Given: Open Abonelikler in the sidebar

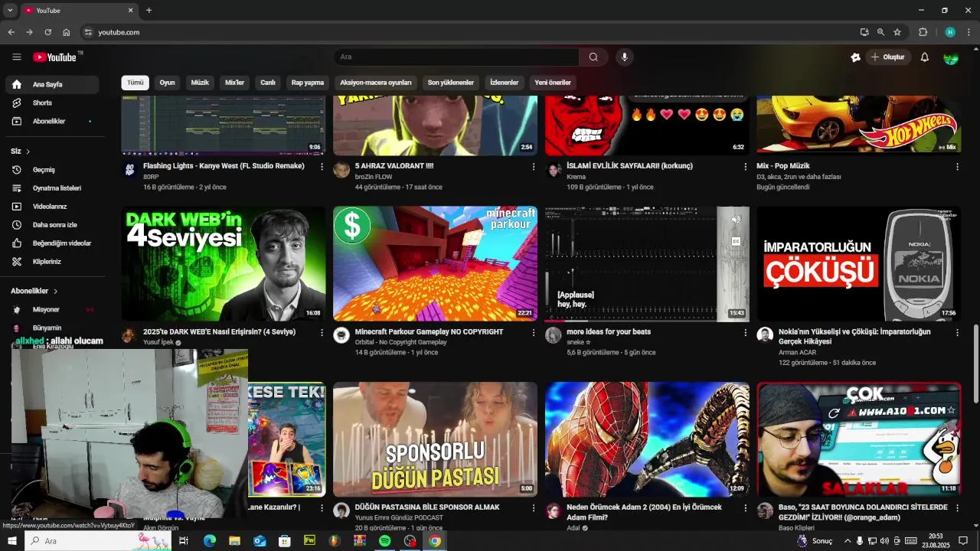Looking at the screenshot, I should (x=52, y=121).
